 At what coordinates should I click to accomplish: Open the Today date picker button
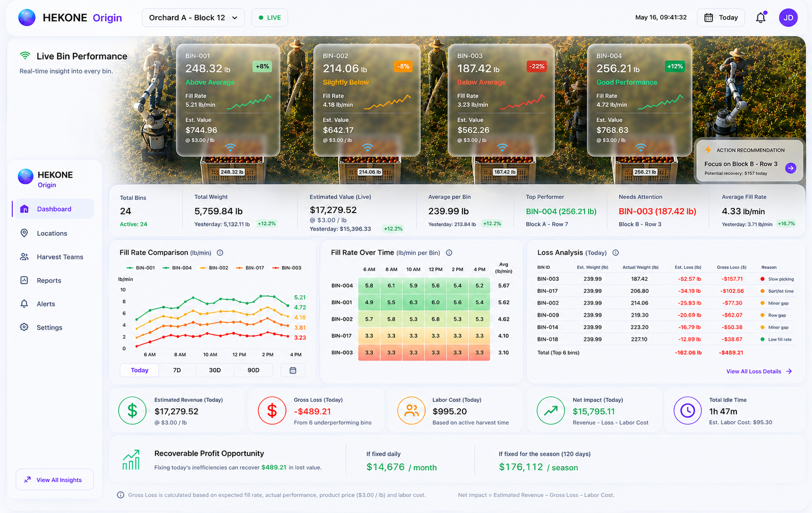pyautogui.click(x=721, y=18)
